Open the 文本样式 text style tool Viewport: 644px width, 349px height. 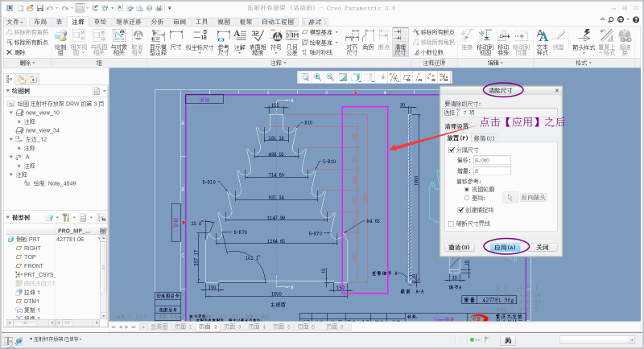[543, 43]
